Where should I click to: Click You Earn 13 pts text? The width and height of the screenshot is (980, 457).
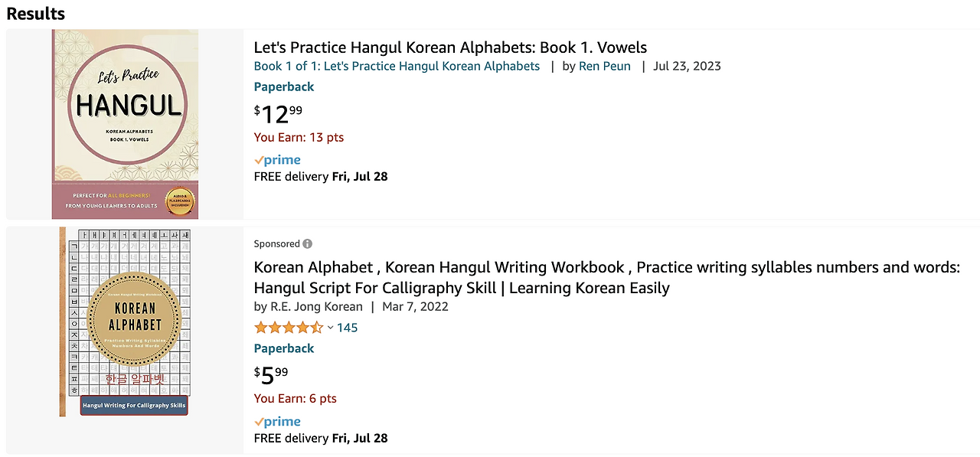click(299, 138)
